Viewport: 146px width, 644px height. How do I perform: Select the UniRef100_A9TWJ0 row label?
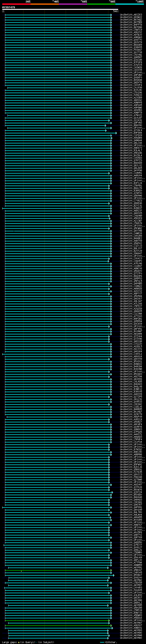131,35
